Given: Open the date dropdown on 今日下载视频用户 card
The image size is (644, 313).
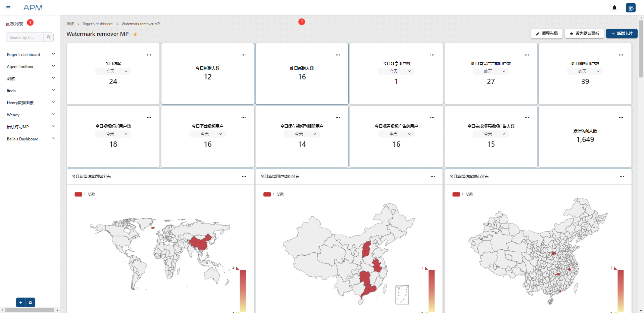Looking at the screenshot, I should tap(208, 134).
